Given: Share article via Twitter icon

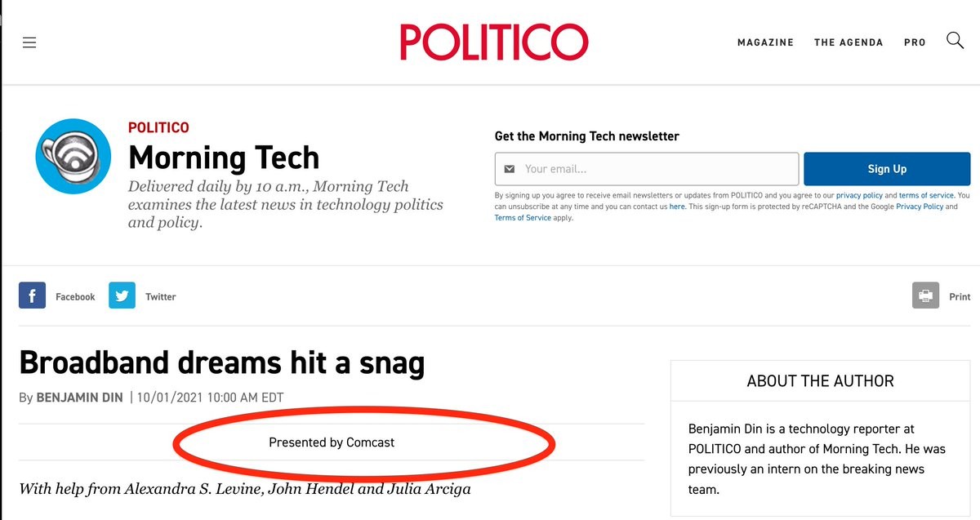Looking at the screenshot, I should 122,296.
